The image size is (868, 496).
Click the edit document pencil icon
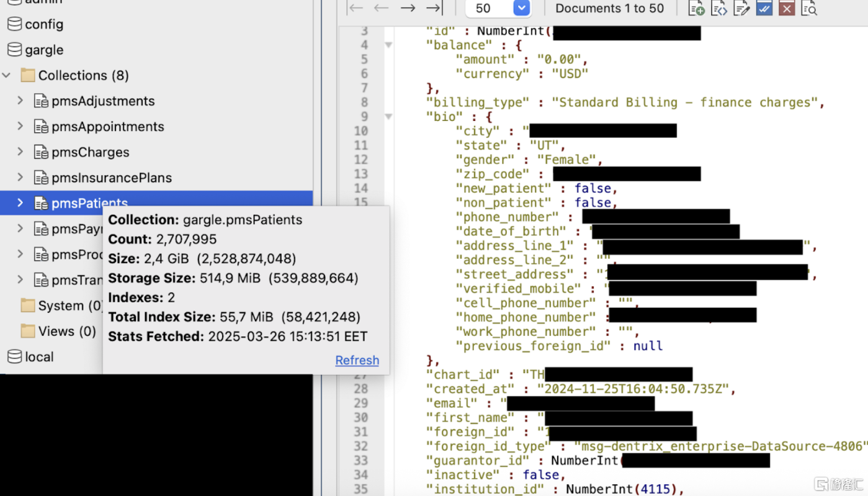point(741,8)
